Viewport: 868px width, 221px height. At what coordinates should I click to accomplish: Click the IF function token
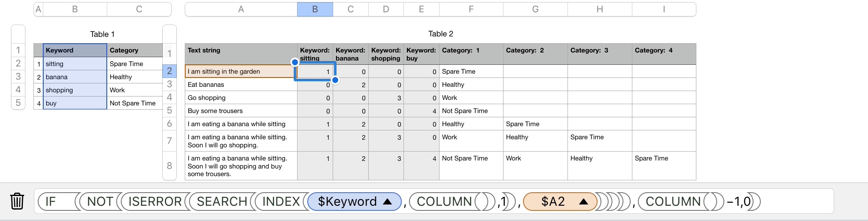(x=51, y=202)
